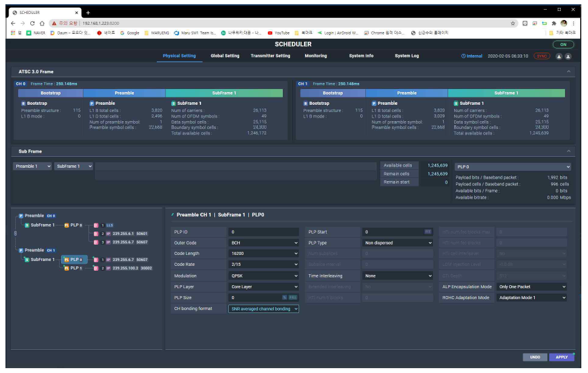Viewport: 588px width, 373px height.
Task: Reload the page with browser refresh icon
Action: pyautogui.click(x=32, y=23)
